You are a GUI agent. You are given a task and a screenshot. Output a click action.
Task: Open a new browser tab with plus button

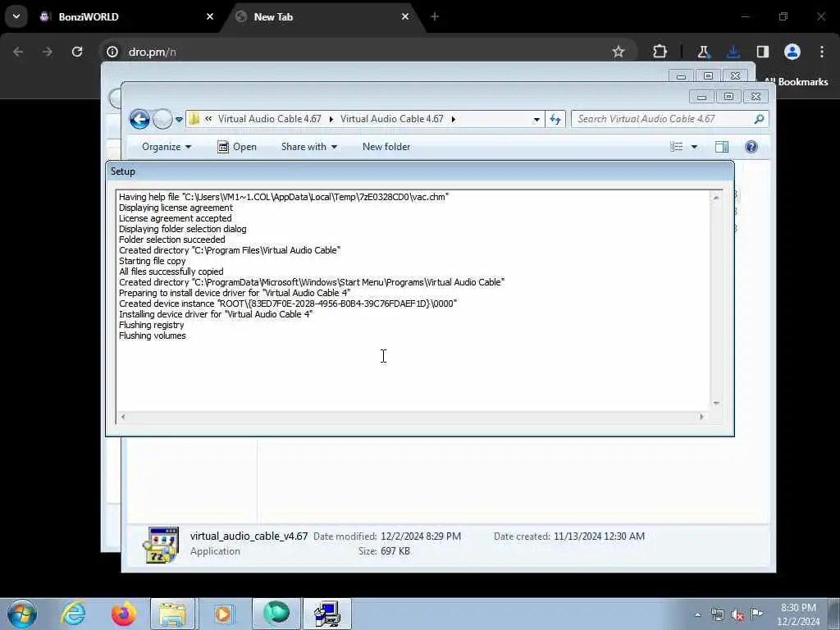tap(435, 16)
